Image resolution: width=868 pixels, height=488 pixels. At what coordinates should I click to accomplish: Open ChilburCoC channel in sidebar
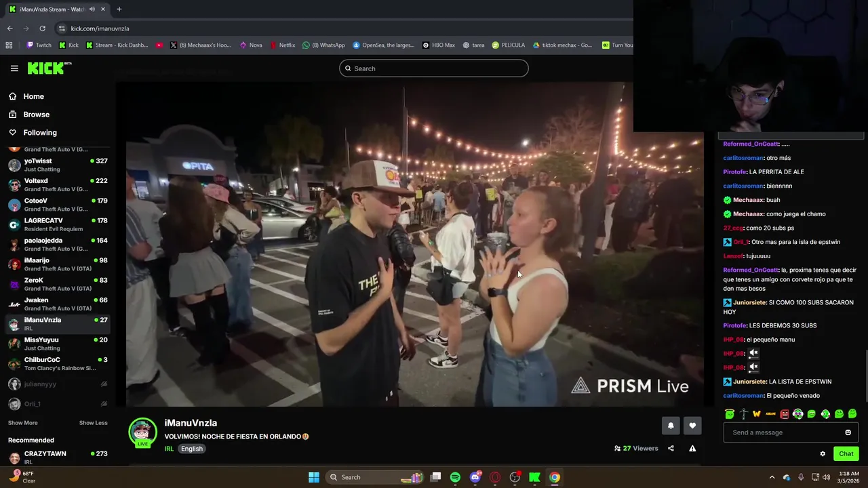point(57,363)
